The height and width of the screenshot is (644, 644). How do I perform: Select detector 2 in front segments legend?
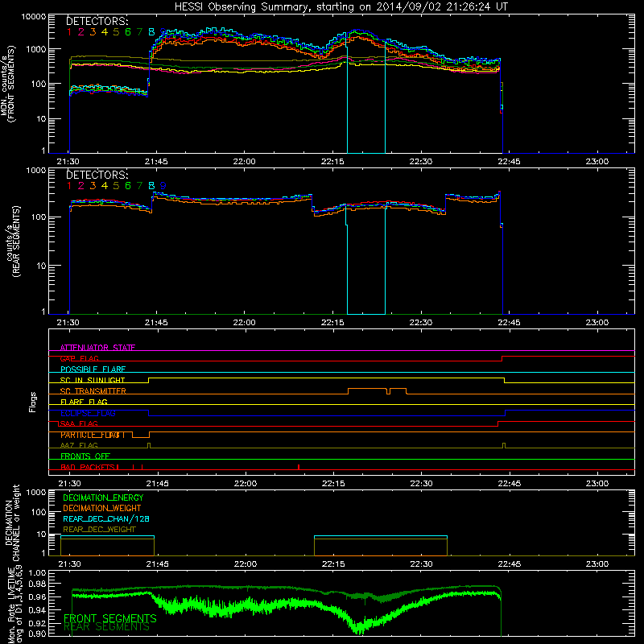tap(81, 32)
